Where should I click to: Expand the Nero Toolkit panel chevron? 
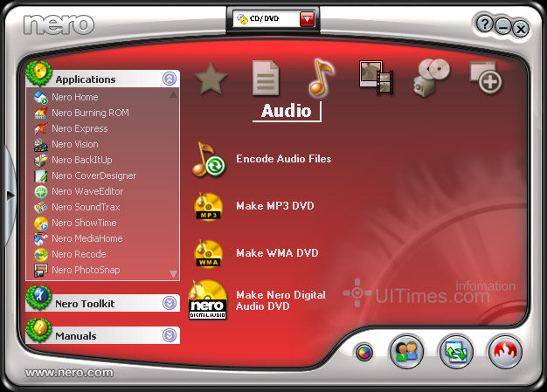point(170,303)
